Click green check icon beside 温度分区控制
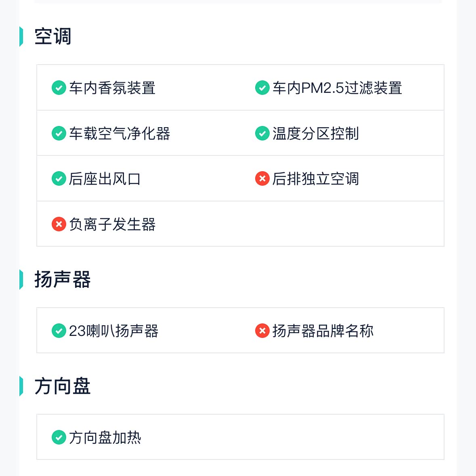 [262, 133]
